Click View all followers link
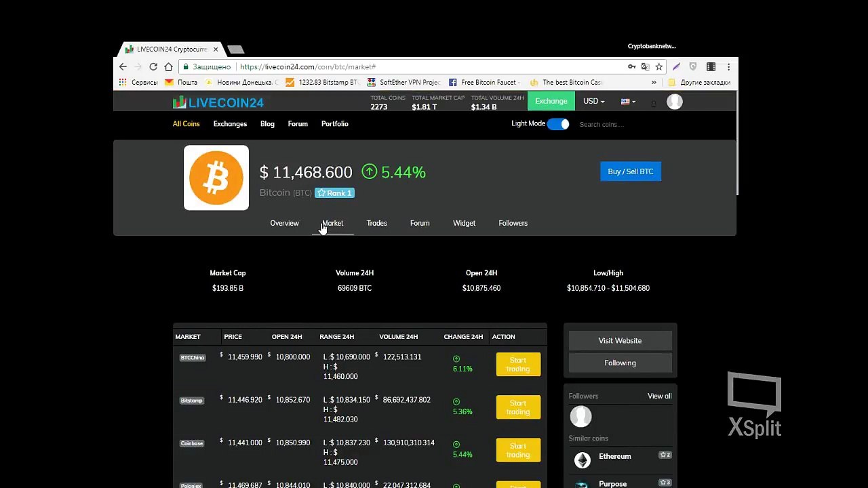 (x=660, y=396)
